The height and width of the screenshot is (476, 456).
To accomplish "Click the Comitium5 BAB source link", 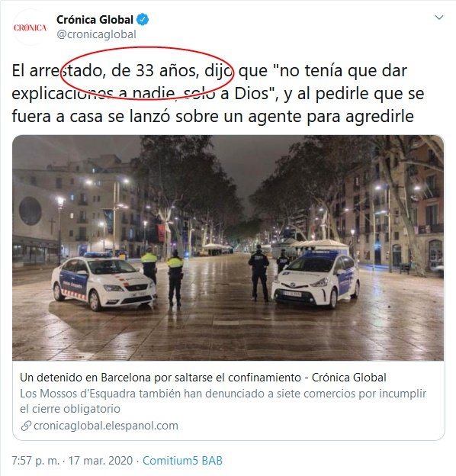I will click(x=182, y=460).
